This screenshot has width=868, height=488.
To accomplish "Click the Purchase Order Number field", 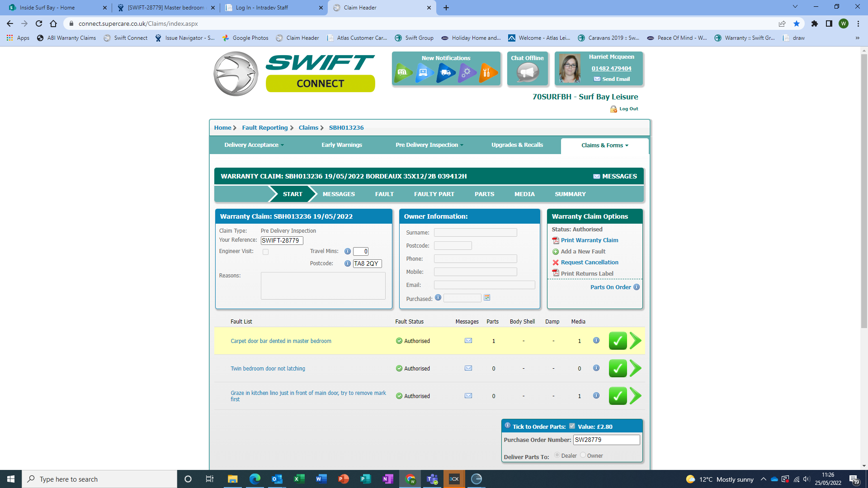I will [606, 440].
